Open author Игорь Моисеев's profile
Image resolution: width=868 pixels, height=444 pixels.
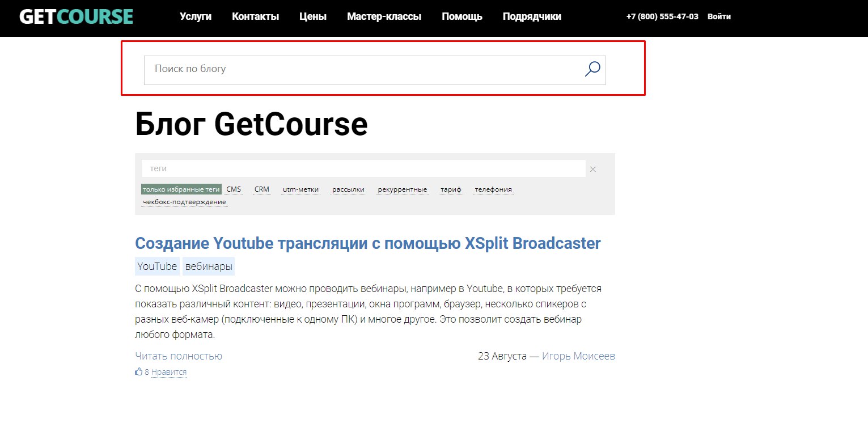point(578,356)
